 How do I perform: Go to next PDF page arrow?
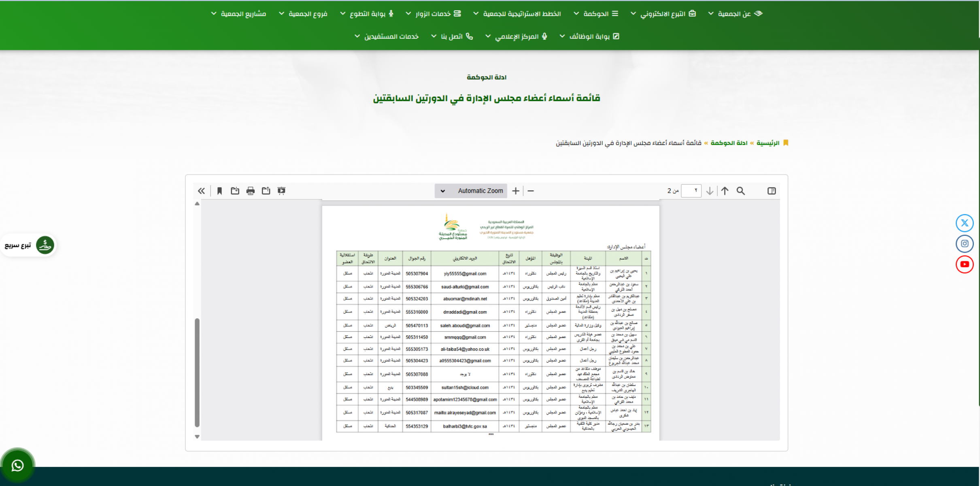pos(710,191)
